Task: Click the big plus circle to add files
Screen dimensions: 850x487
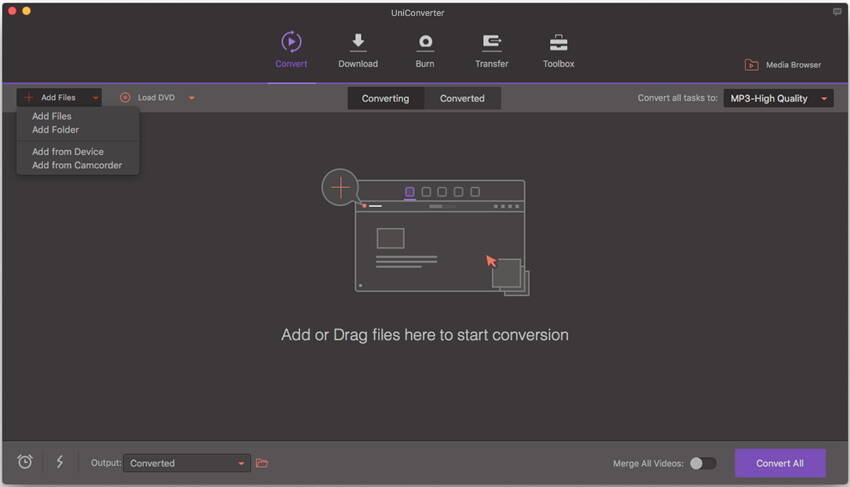Action: point(340,188)
